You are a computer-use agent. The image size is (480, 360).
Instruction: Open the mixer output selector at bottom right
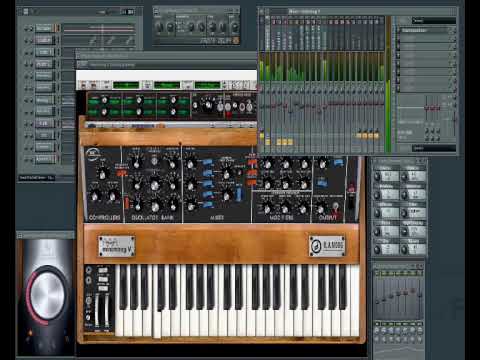(434, 148)
